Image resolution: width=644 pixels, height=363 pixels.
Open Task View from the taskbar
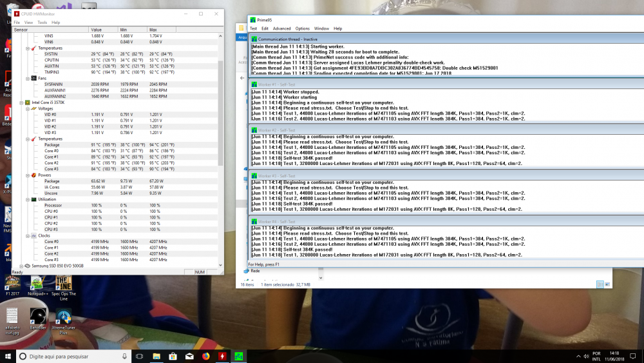coord(139,356)
